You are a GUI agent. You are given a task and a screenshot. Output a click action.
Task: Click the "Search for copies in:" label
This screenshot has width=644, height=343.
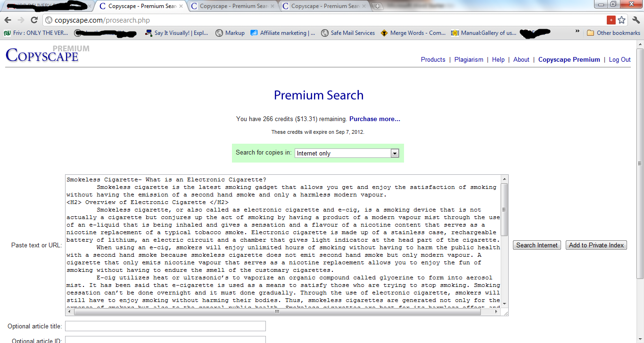tap(264, 153)
